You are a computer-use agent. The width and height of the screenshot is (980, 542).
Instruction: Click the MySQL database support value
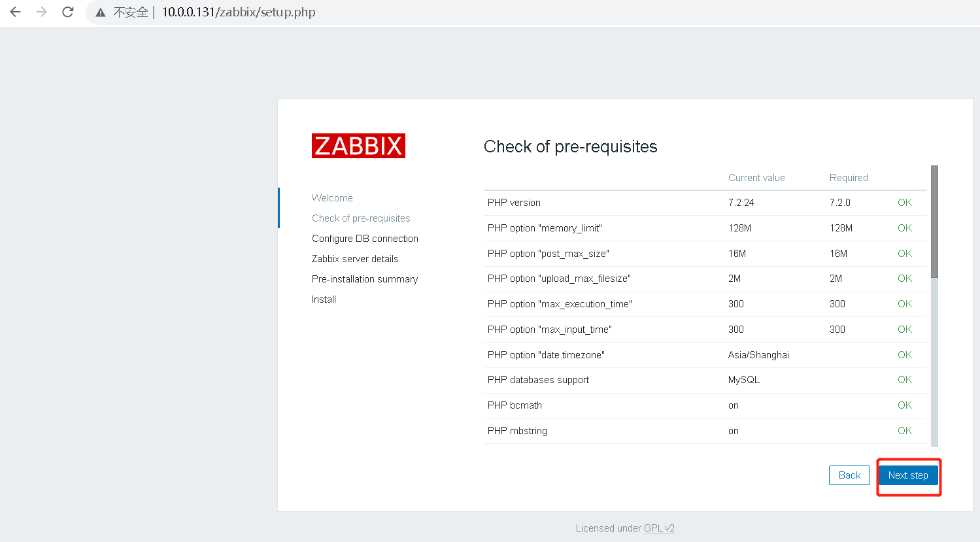pos(744,380)
